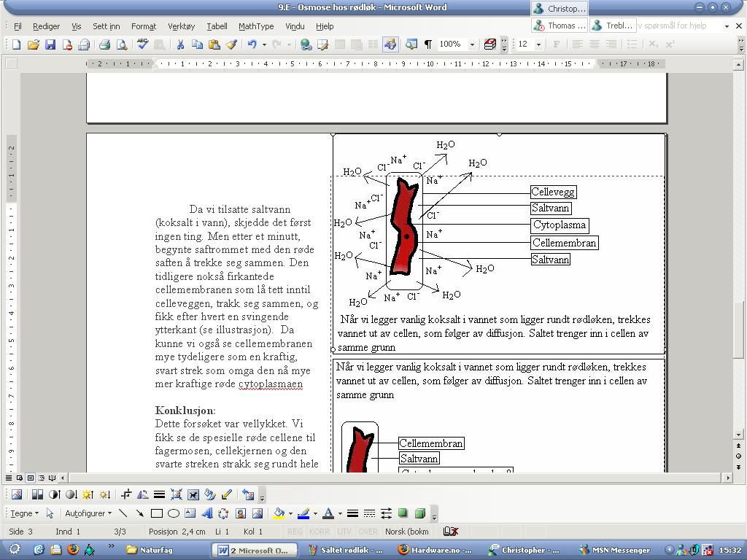Open the Tegne drawing menu
This screenshot has width=747, height=560.
click(x=24, y=513)
